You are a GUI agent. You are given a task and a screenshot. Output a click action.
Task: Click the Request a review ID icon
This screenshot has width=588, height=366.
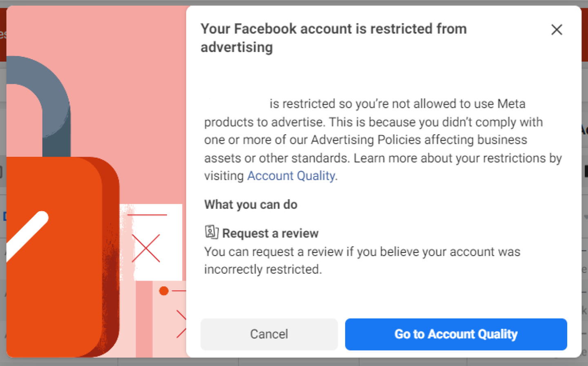pos(212,232)
